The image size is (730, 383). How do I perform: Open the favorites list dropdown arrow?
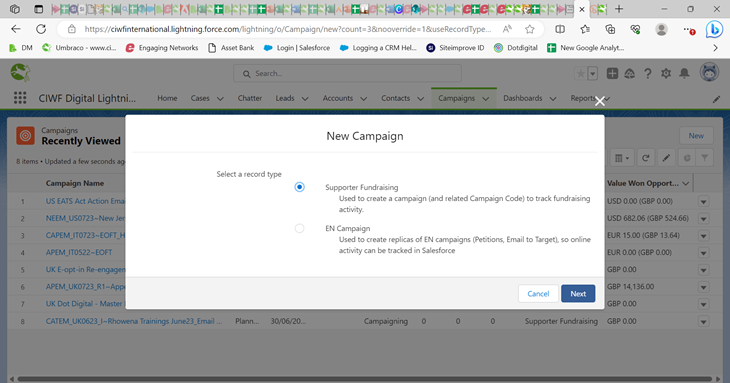click(x=593, y=74)
